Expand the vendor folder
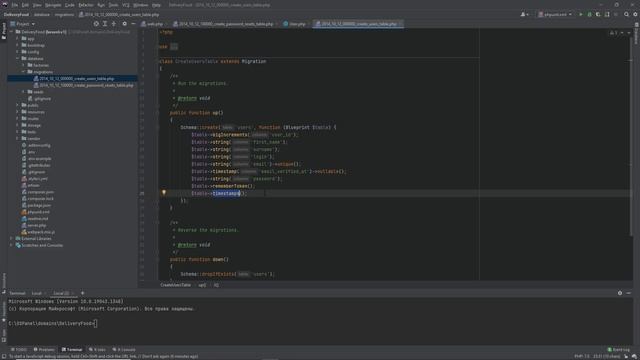 (18, 138)
